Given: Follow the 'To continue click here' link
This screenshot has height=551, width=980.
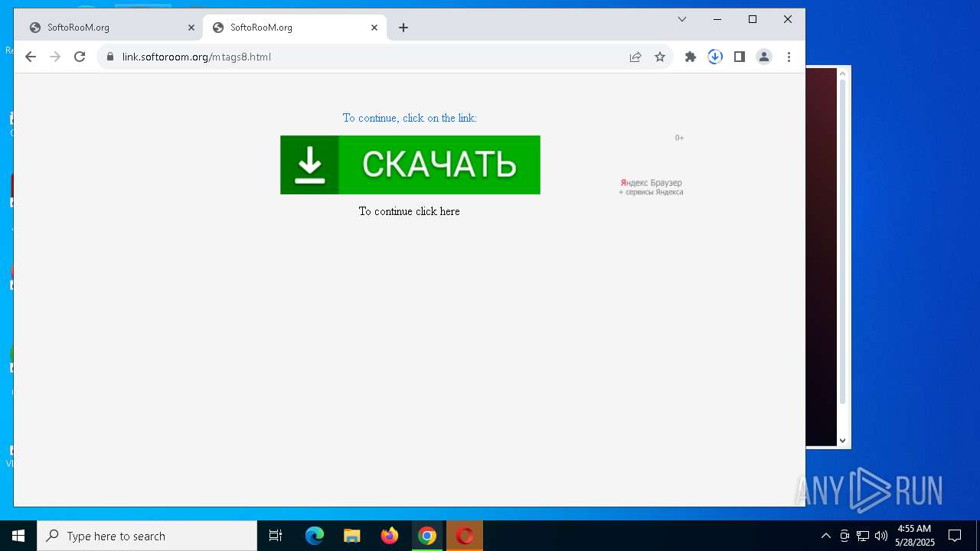Looking at the screenshot, I should click(410, 211).
